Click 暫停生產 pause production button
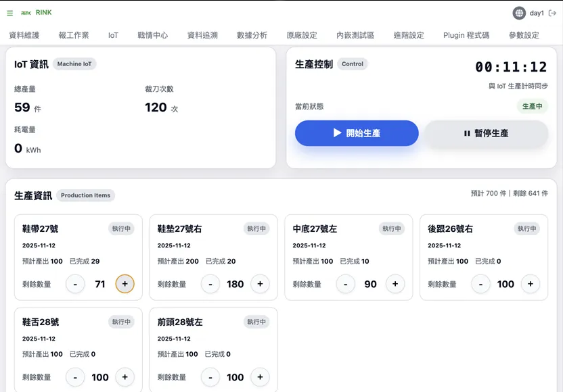 pyautogui.click(x=486, y=133)
